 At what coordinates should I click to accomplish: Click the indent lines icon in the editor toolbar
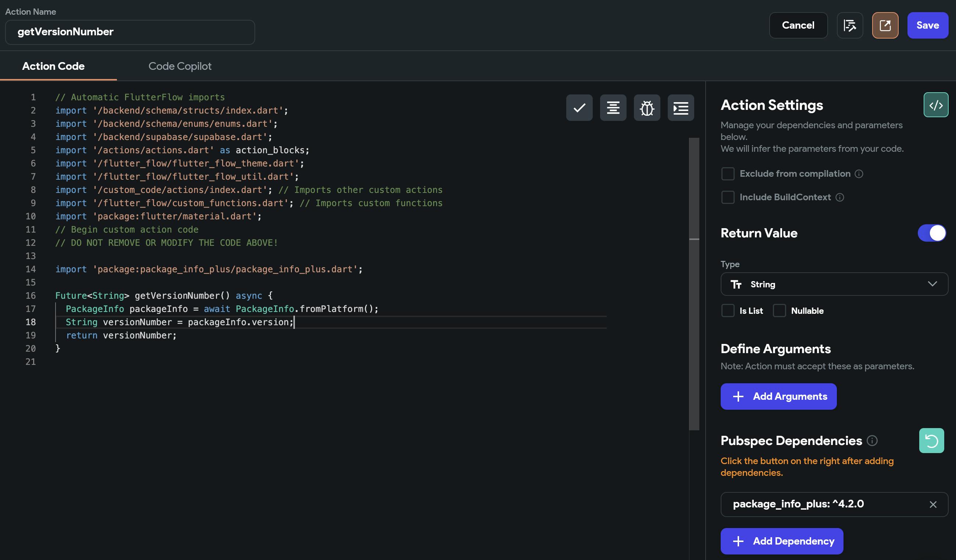click(x=681, y=108)
